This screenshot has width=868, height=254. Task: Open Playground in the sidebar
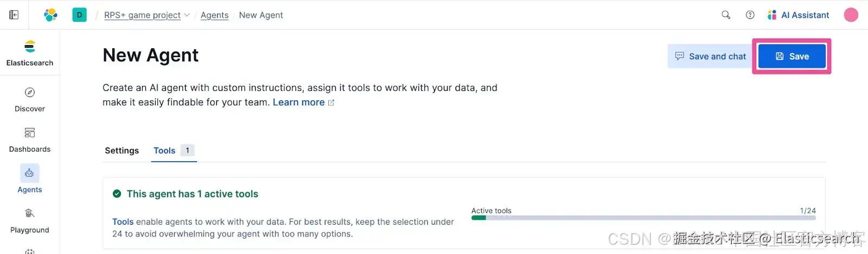click(30, 221)
